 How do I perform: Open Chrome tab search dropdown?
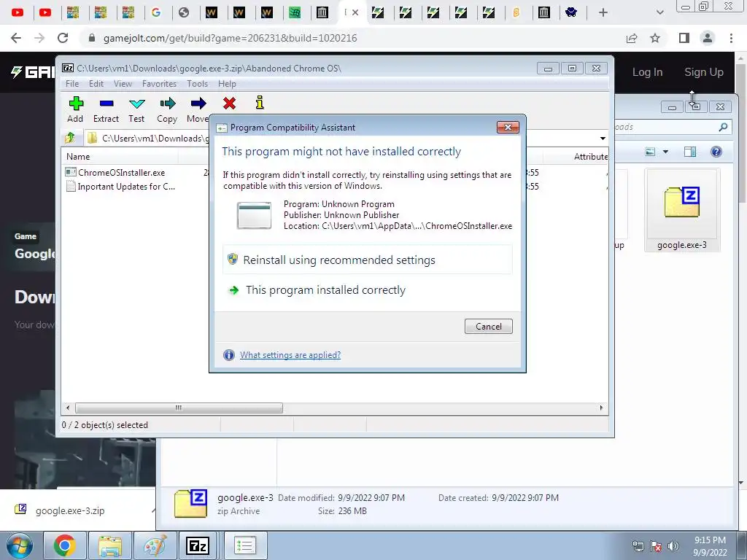[659, 13]
